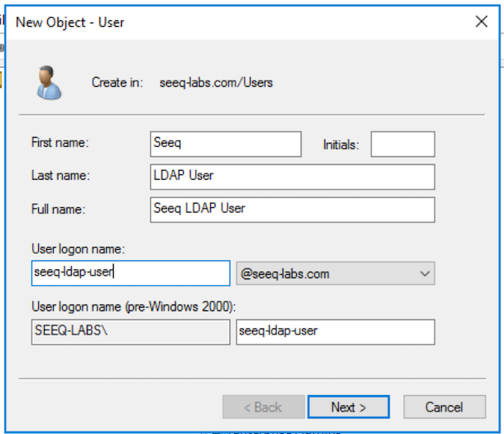Click the greyed SEEQ-LABS\ domain field
The width and height of the screenshot is (504, 434).
tap(131, 332)
